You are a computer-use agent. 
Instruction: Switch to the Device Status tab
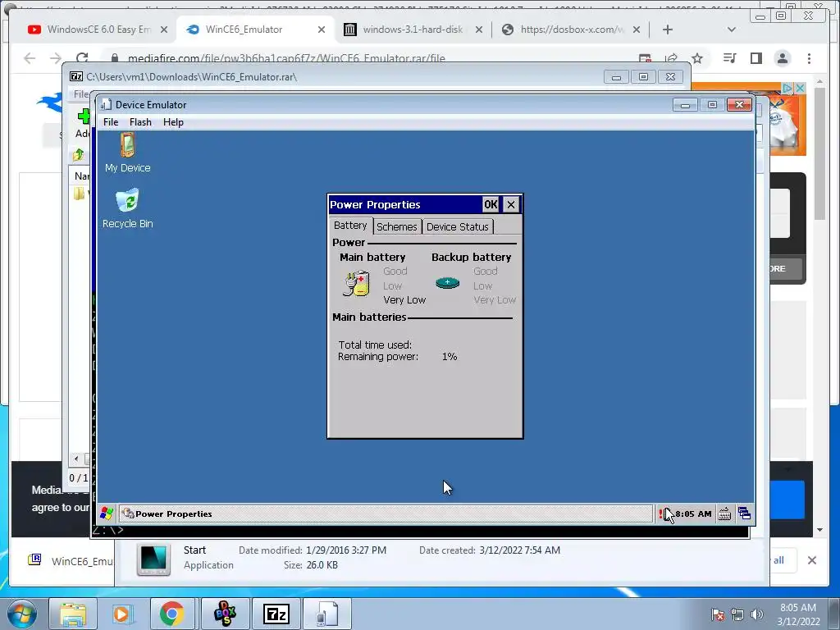click(x=458, y=226)
